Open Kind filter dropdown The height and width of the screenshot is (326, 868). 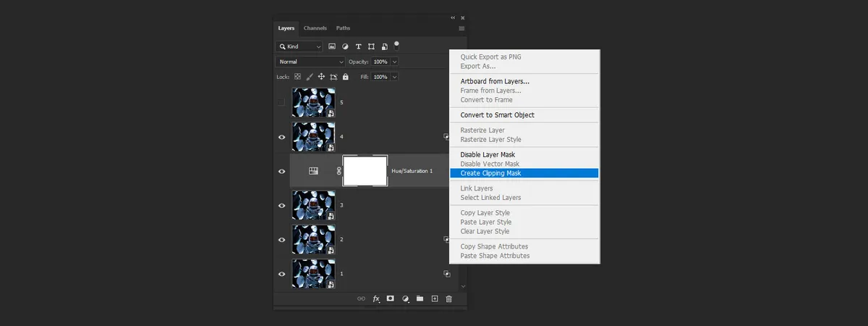tap(300, 46)
